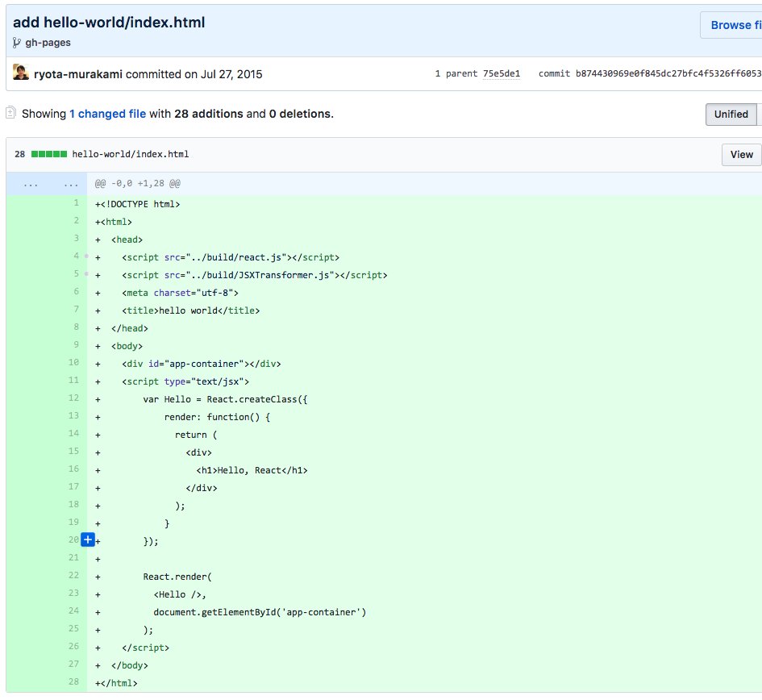762x700 pixels.
Task: Click the 'React.render(' line
Action: point(177,577)
